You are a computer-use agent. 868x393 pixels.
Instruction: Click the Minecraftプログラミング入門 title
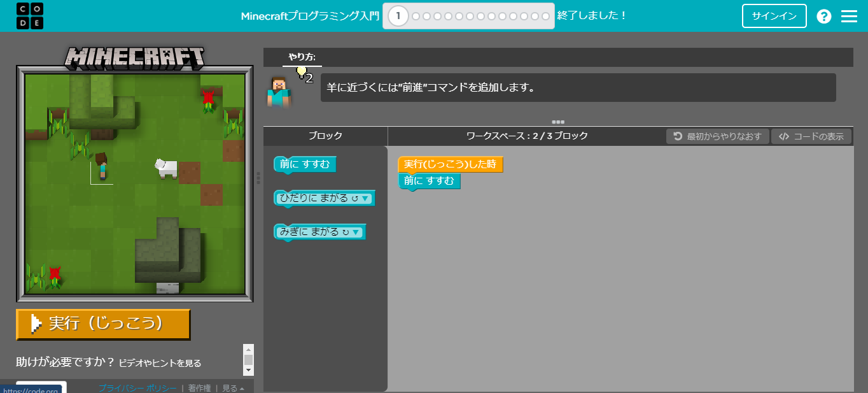coord(310,16)
